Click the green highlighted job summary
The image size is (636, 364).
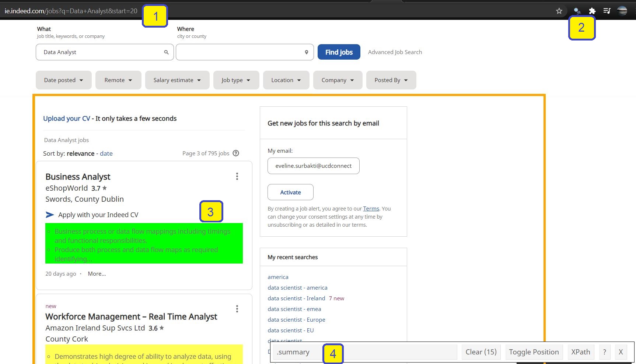click(x=144, y=243)
